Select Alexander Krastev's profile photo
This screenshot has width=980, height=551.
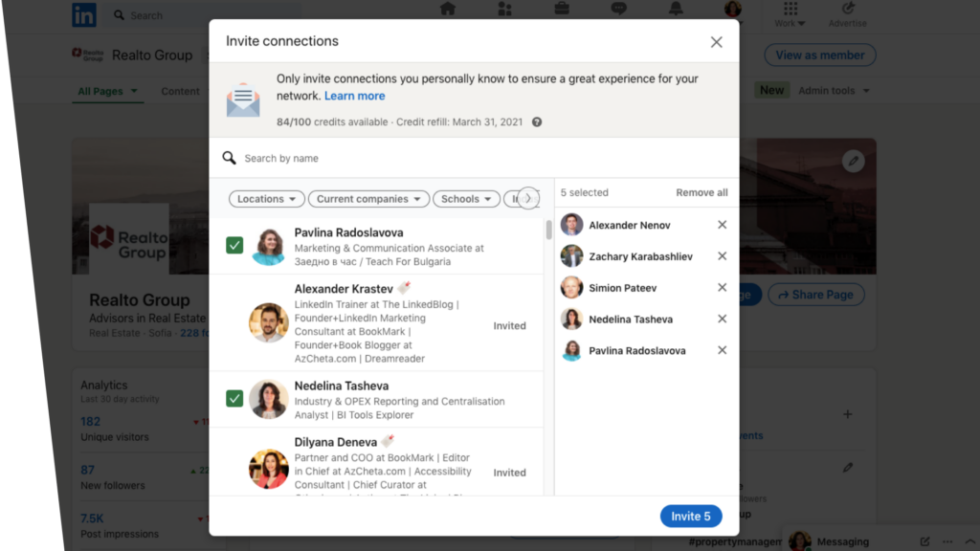[x=269, y=323]
